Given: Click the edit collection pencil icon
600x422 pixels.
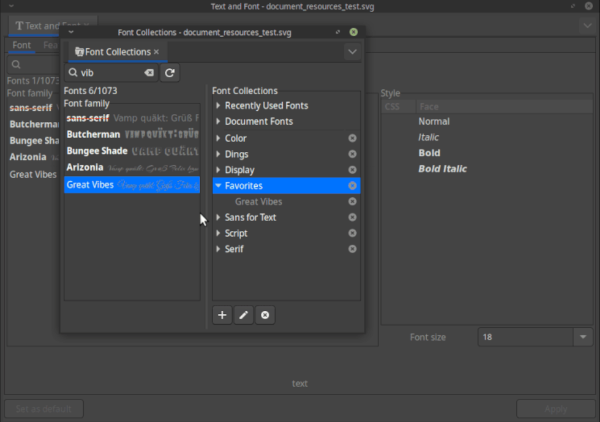Looking at the screenshot, I should 243,315.
